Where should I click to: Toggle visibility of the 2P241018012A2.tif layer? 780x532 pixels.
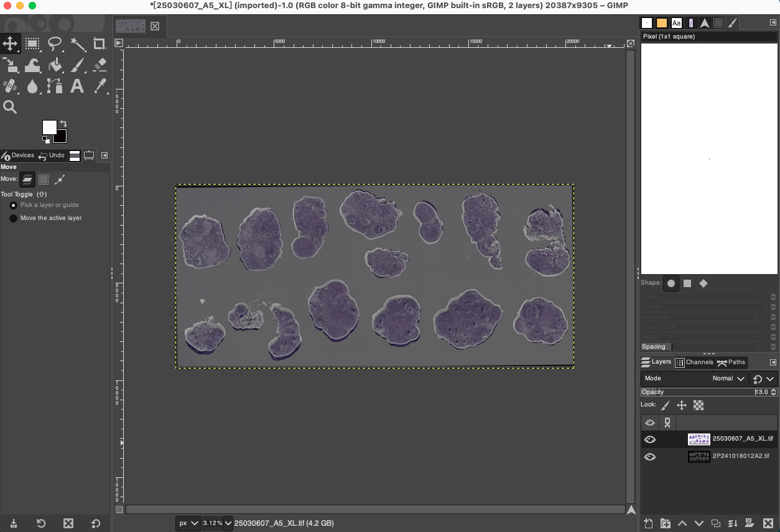650,456
